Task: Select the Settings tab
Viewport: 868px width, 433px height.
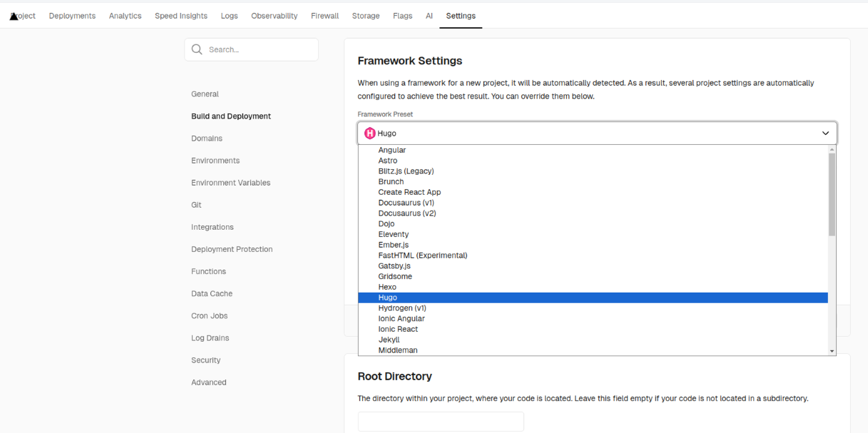Action: click(461, 16)
